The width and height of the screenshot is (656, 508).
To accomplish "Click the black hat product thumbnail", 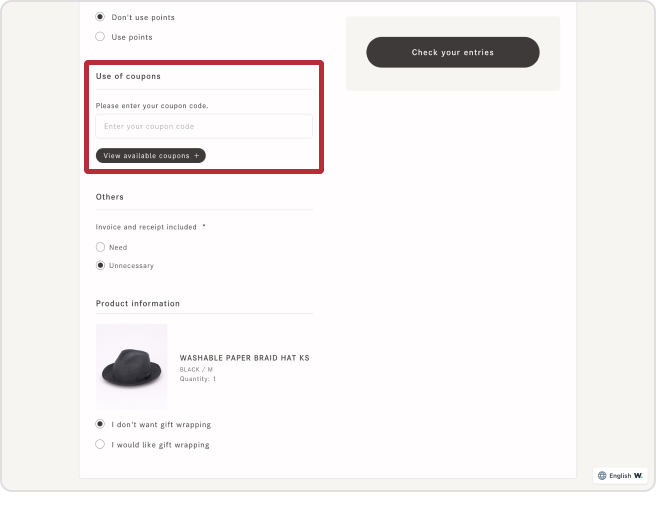I will pos(132,365).
